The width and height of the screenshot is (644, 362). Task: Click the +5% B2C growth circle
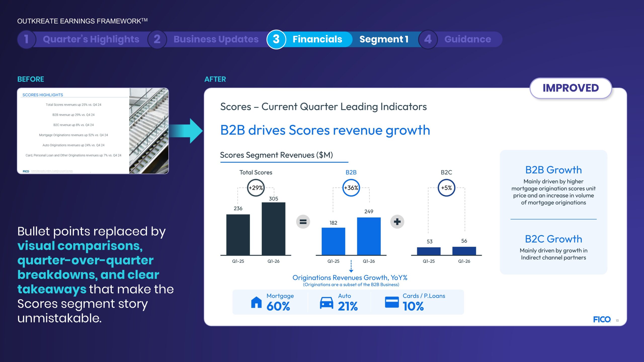(446, 188)
